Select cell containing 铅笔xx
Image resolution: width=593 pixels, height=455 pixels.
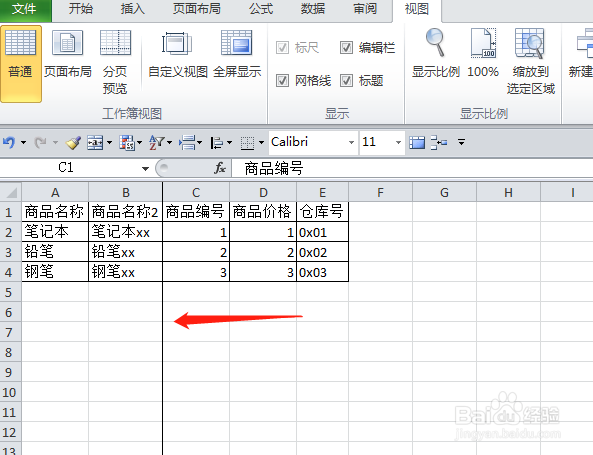pos(126,252)
